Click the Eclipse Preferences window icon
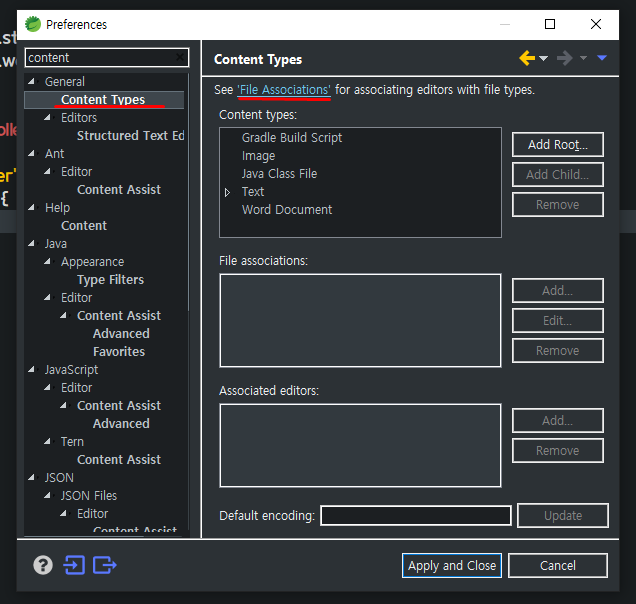636x604 pixels. tap(33, 24)
